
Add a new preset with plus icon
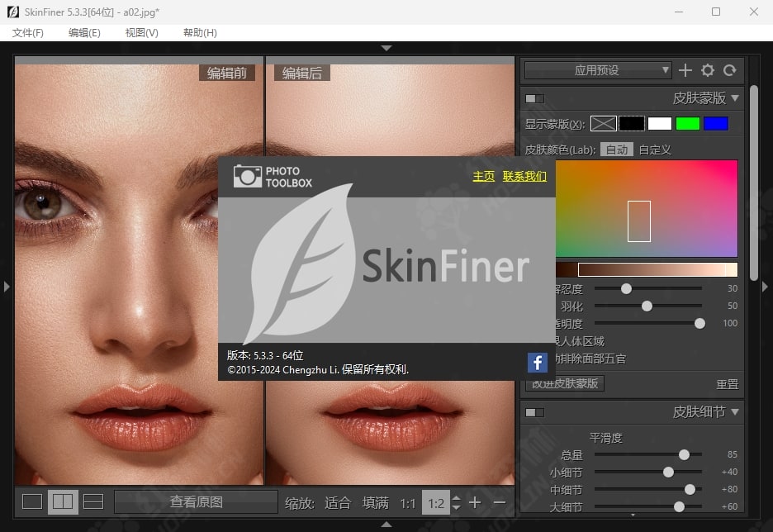685,70
